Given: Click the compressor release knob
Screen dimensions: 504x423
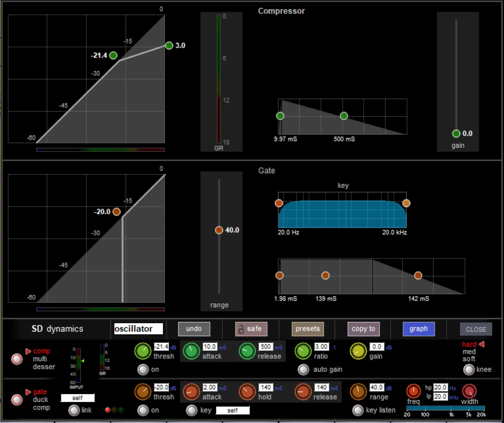Looking at the screenshot, I should pos(248,351).
